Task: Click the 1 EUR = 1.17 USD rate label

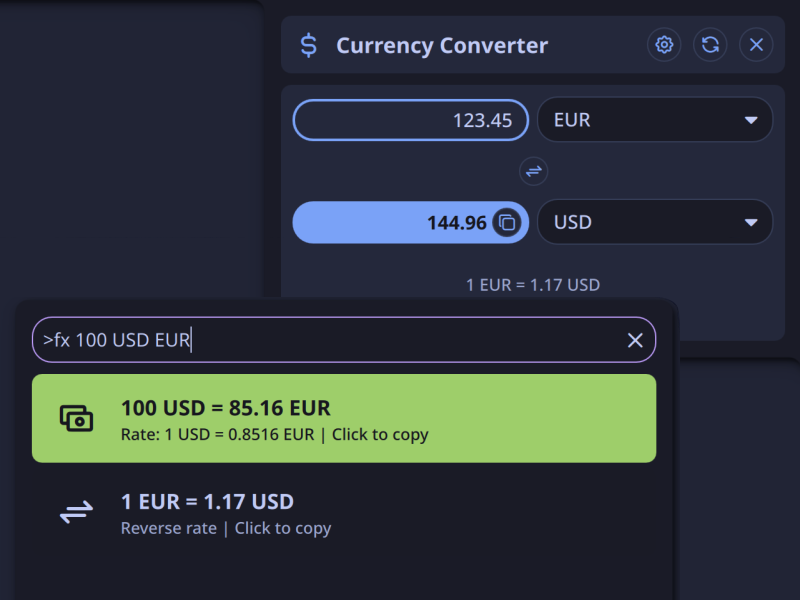Action: (x=533, y=285)
